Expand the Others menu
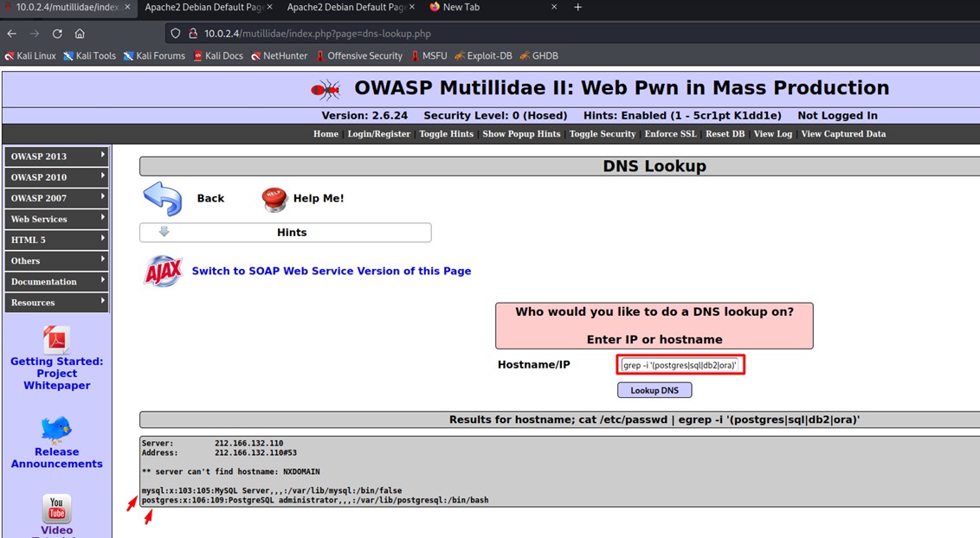This screenshot has width=980, height=538. [x=57, y=261]
